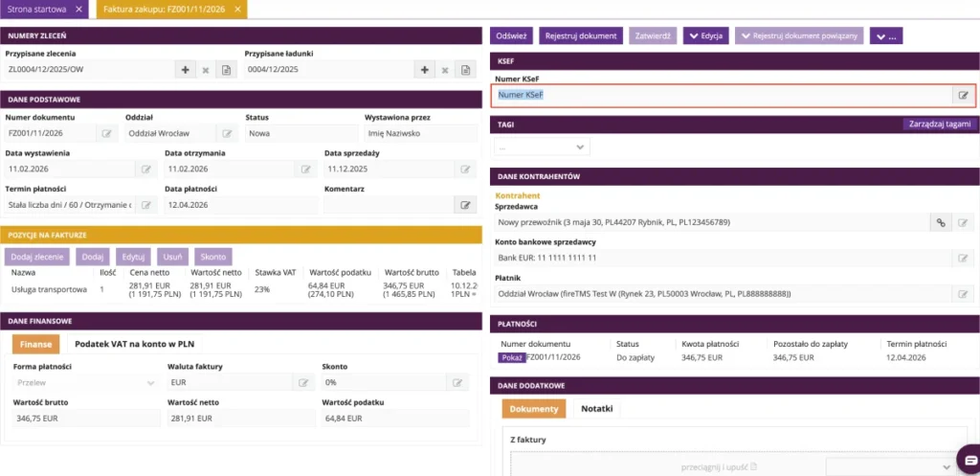Viewport: 980px width, 476px height.
Task: Switch to the Notatki tab
Action: (597, 408)
